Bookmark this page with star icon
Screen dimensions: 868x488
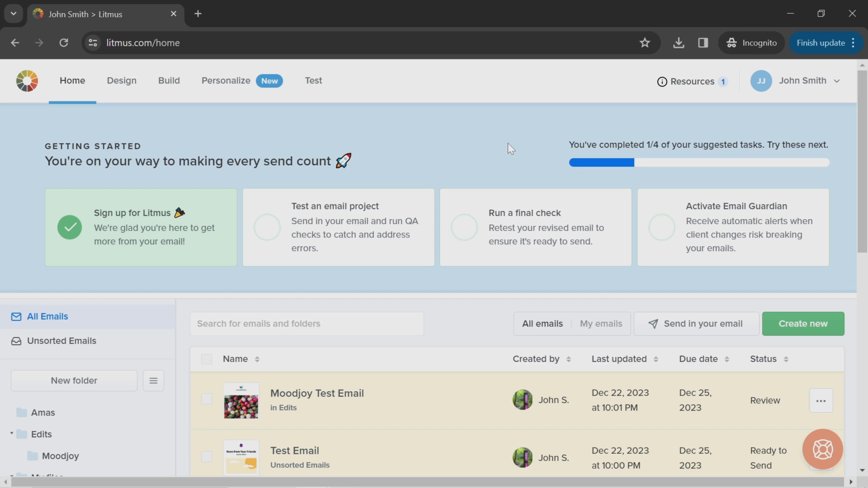(645, 43)
